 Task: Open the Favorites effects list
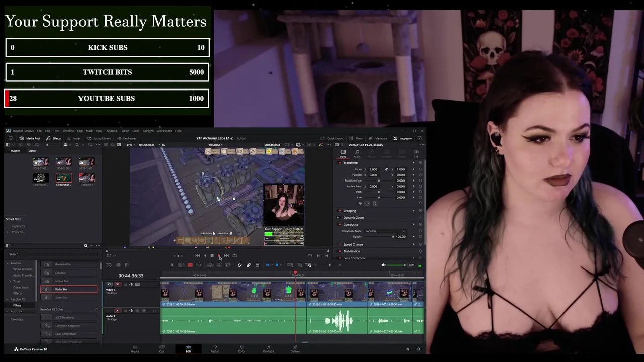point(17,319)
